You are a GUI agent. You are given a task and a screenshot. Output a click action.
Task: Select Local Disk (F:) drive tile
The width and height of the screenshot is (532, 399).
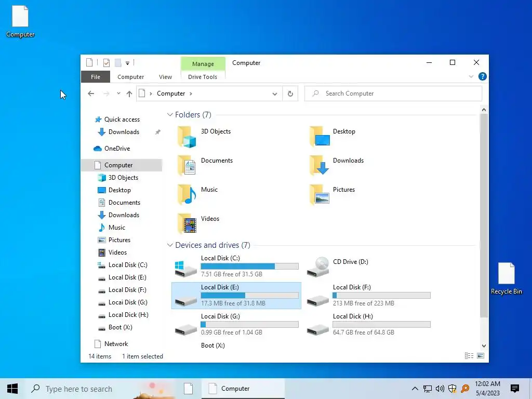(368, 296)
